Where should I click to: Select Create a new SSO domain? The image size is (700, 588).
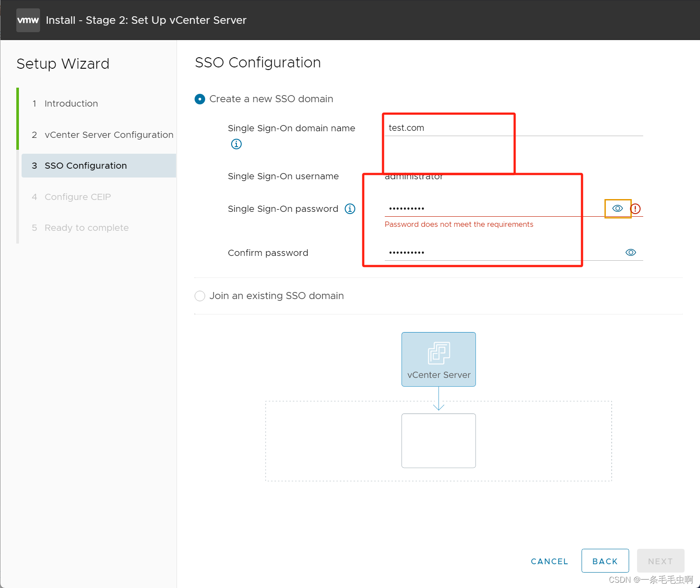(200, 99)
